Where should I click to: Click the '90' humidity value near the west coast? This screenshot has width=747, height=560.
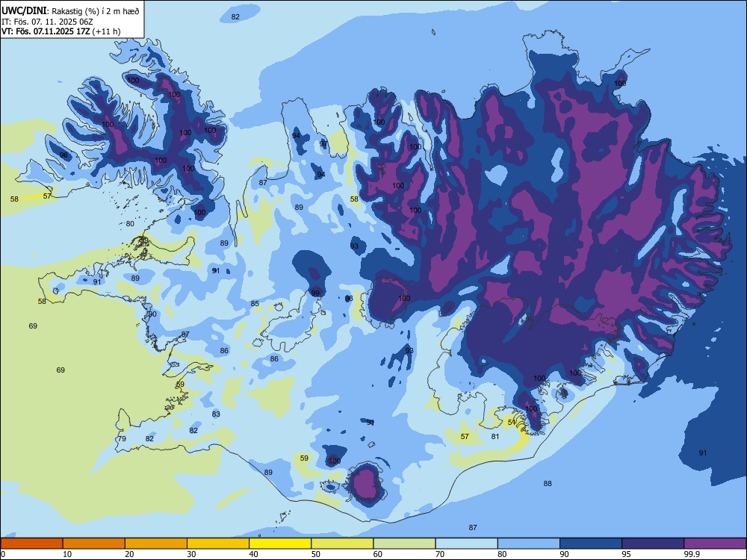tap(152, 314)
